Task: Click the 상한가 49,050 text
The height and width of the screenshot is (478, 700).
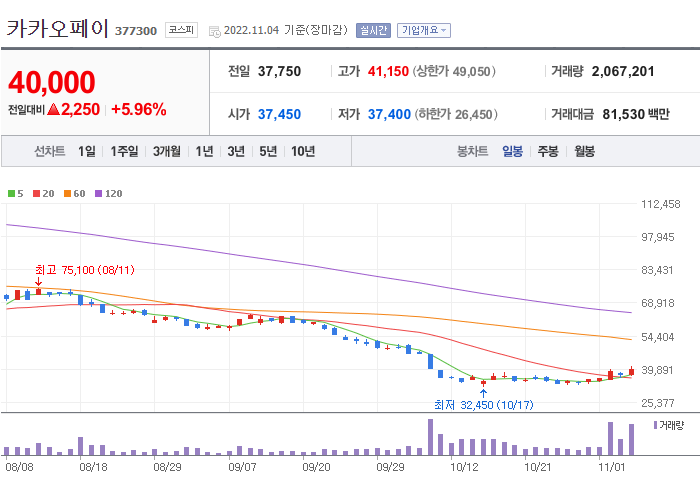Action: click(454, 71)
